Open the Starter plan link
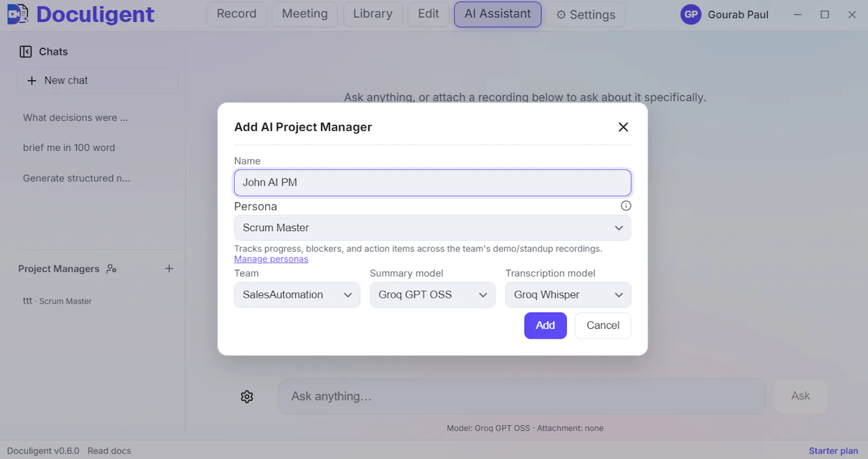Screen dimensions: 868x459 (833, 451)
